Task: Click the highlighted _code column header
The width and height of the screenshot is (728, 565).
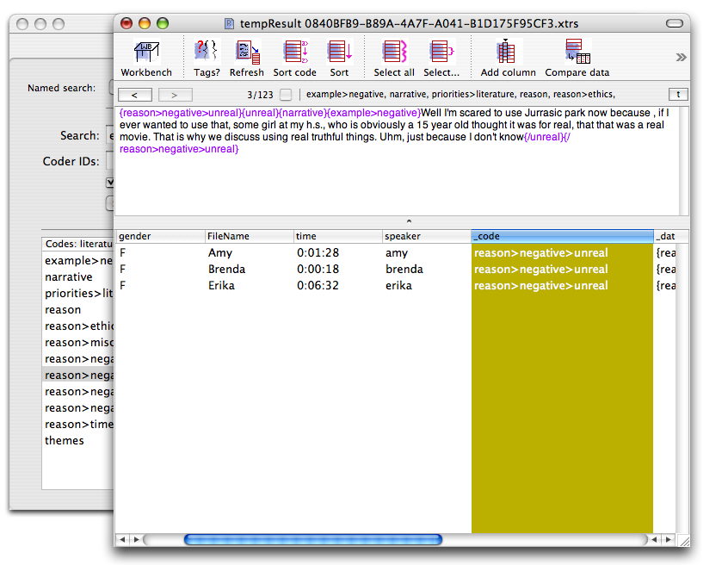Action: click(562, 236)
